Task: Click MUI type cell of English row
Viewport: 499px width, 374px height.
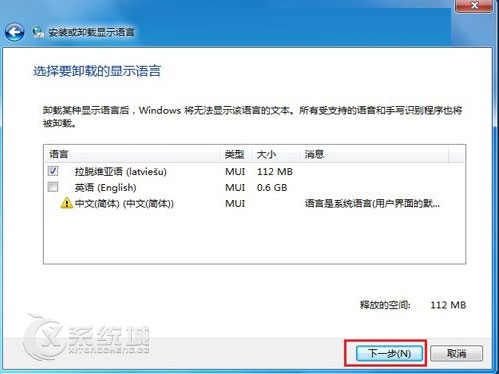Action: coord(235,188)
